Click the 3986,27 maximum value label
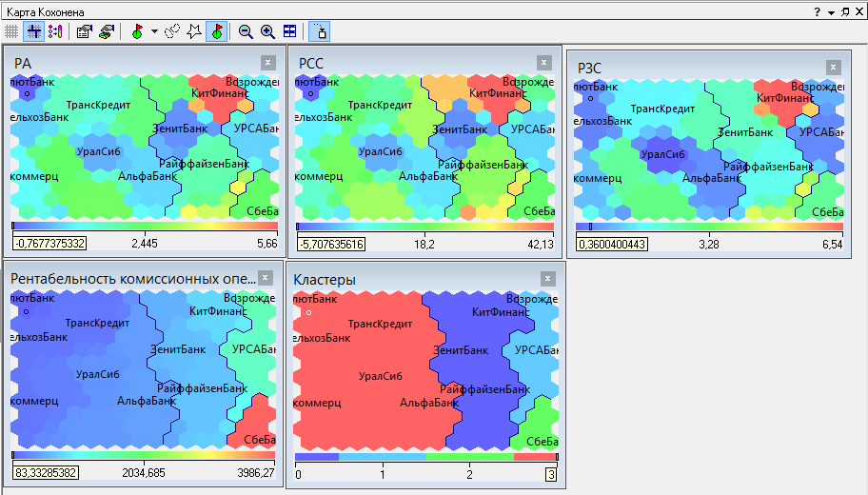This screenshot has width=868, height=495. 256,473
